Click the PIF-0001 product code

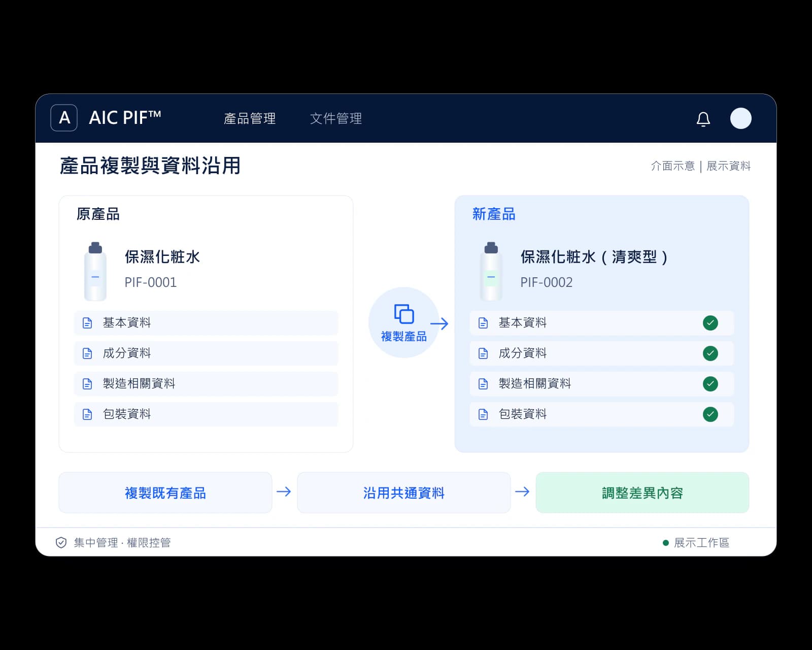pyautogui.click(x=151, y=282)
